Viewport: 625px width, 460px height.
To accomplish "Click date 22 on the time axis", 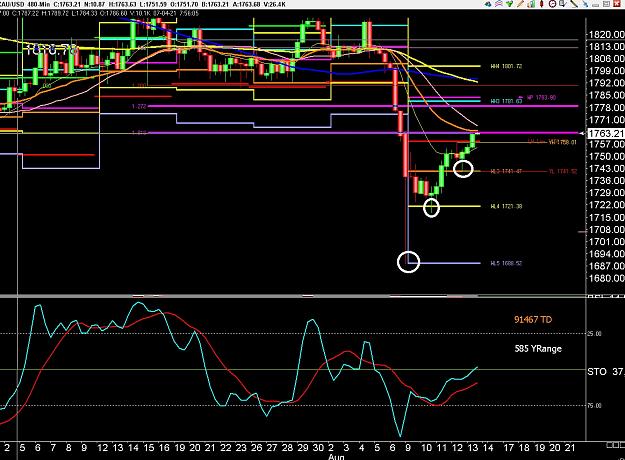I will click(x=226, y=448).
